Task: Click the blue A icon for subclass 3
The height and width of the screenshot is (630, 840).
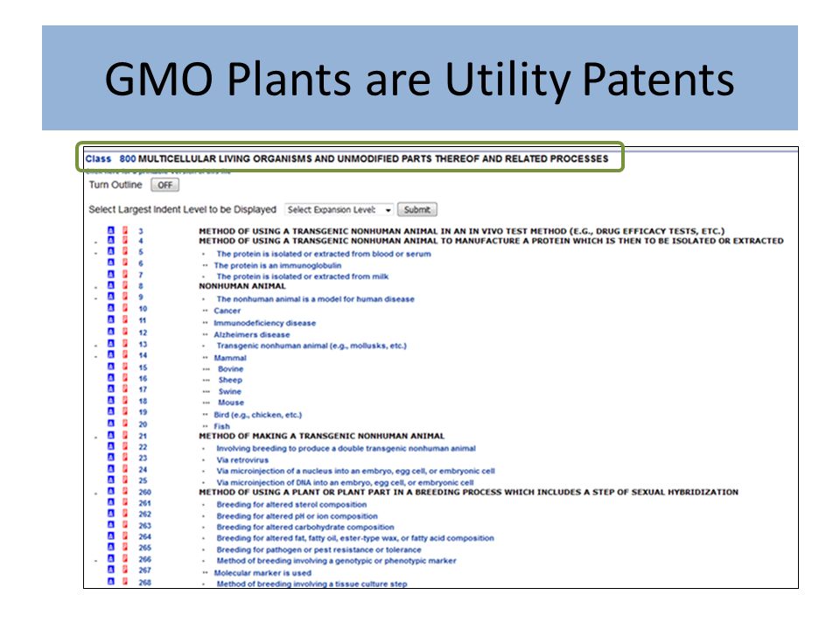Action: [x=111, y=230]
